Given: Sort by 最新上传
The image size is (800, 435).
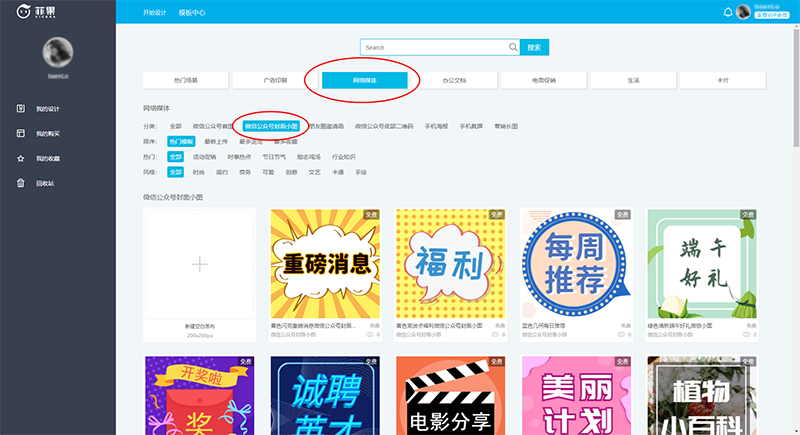Looking at the screenshot, I should (216, 141).
